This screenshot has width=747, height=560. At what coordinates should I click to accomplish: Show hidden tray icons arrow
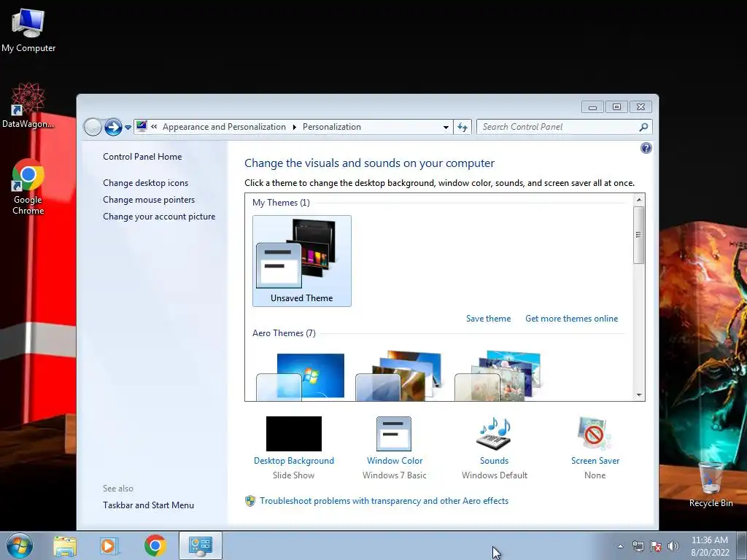620,546
